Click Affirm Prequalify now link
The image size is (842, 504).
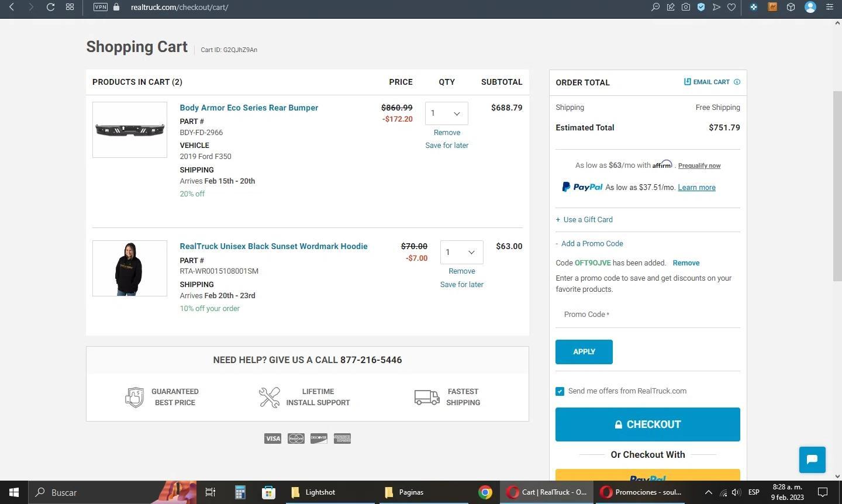coord(699,166)
